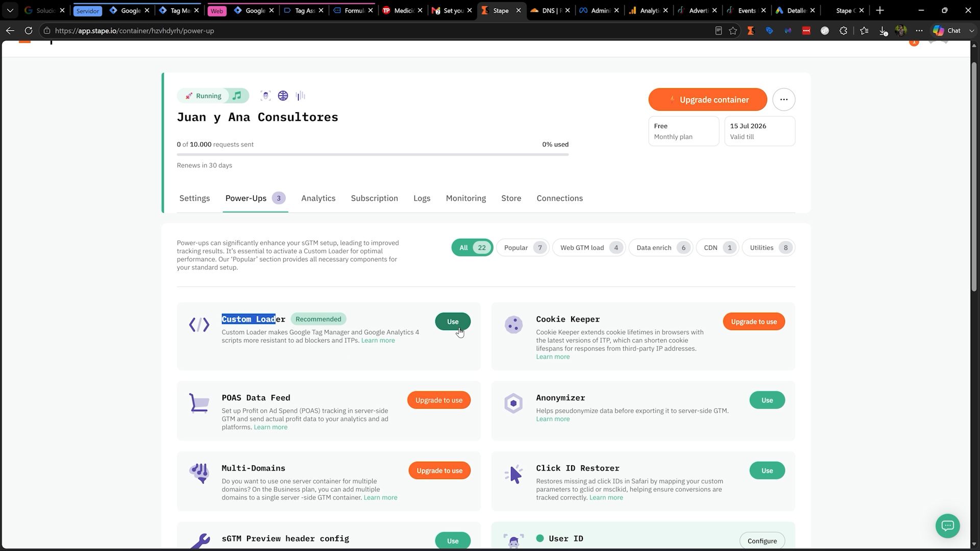Viewport: 980px width, 551px height.
Task: Open Learn more link for POAS Data Feed
Action: (271, 427)
